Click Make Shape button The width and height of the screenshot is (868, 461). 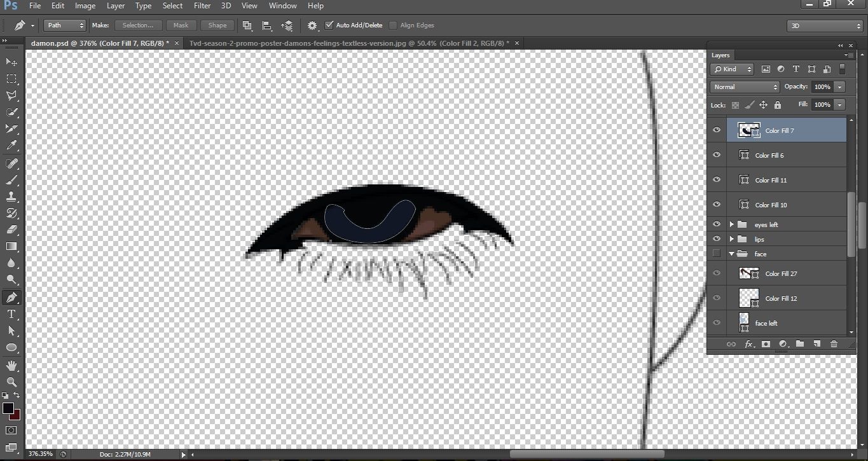pyautogui.click(x=217, y=25)
